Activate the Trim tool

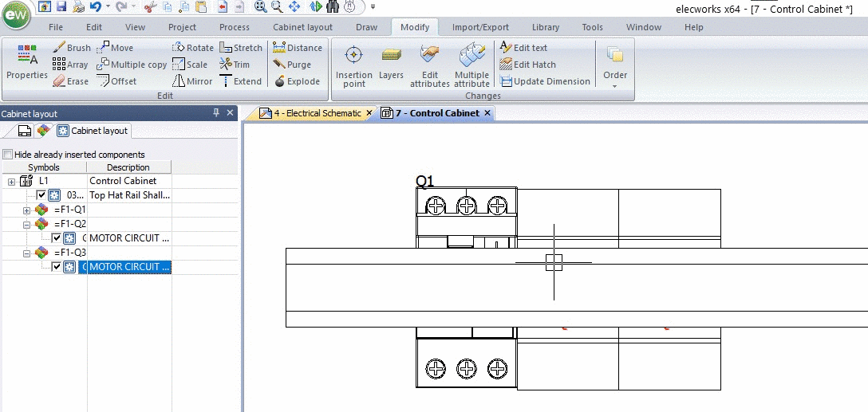coord(235,64)
